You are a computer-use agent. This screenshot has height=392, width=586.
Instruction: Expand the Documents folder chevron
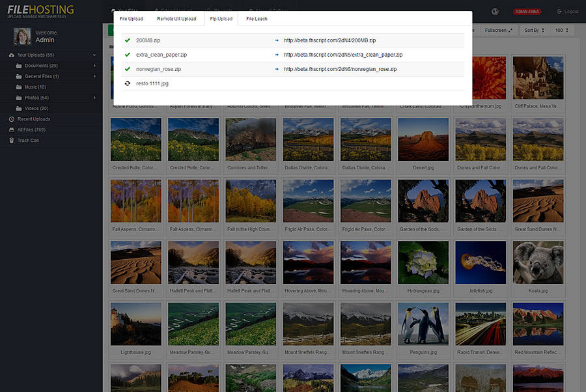[x=94, y=66]
